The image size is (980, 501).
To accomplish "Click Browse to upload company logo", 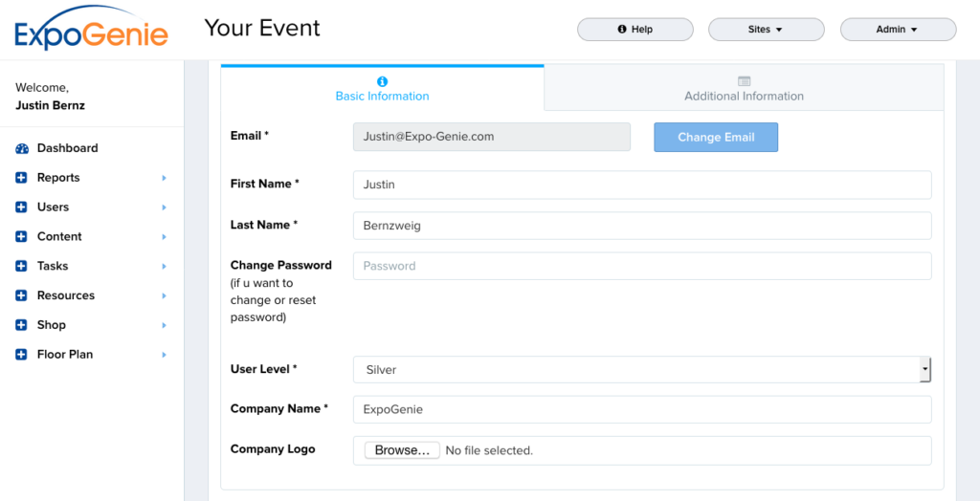I will click(402, 450).
